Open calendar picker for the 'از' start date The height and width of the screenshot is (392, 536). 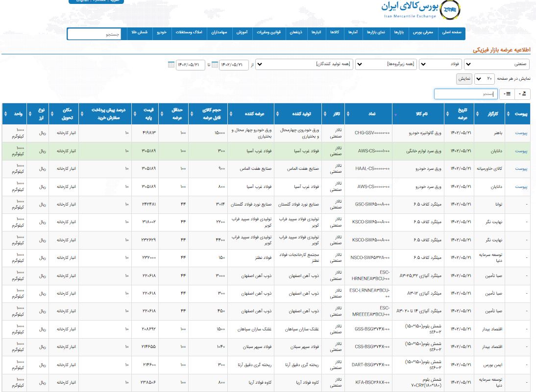point(215,65)
